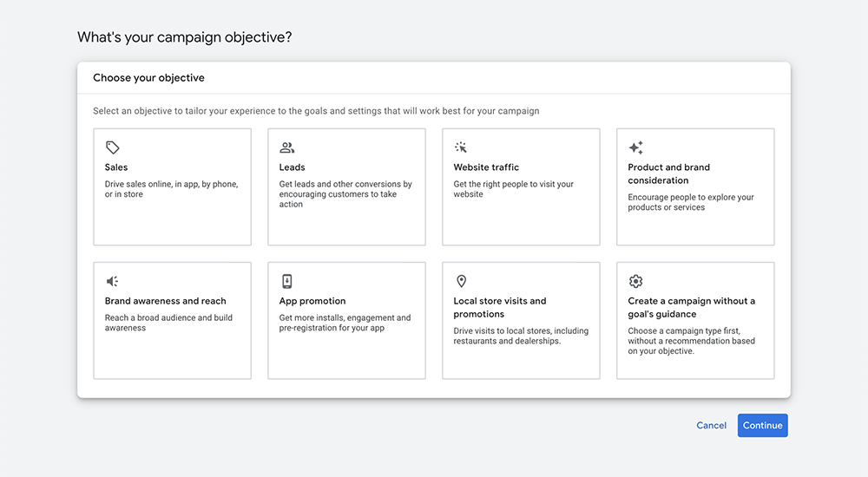Screen dimensions: 868x477
Task: Click the phone download icon for App promotion
Action: click(x=286, y=281)
